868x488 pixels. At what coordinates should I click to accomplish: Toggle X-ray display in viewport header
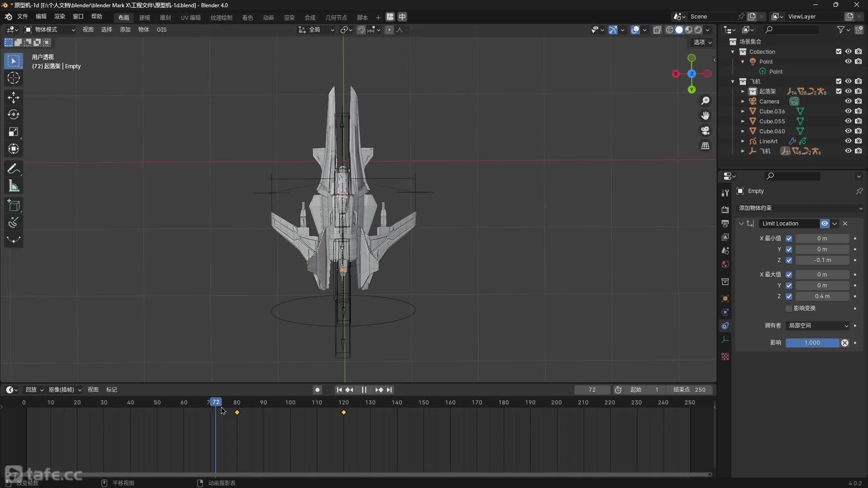click(657, 30)
